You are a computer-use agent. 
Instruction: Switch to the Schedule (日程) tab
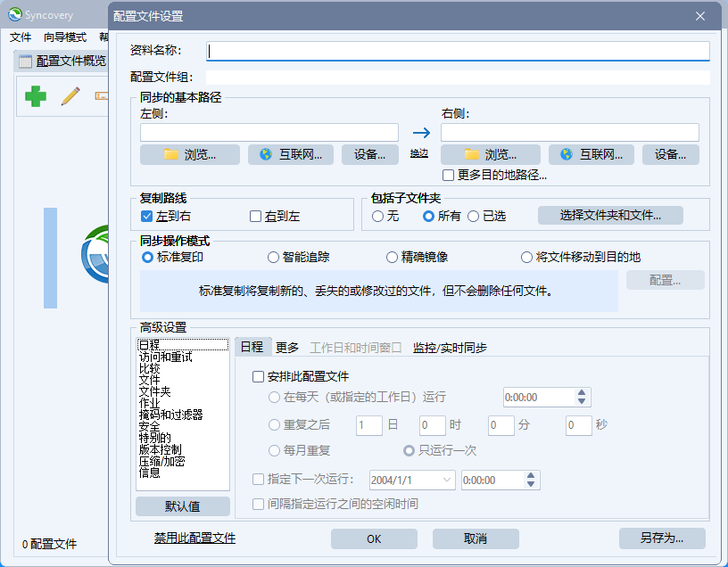point(252,347)
